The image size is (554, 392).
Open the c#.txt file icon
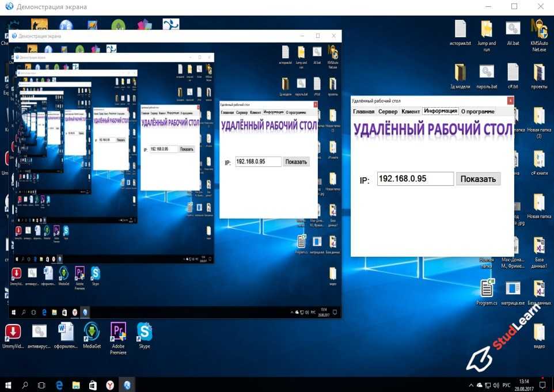coord(513,77)
